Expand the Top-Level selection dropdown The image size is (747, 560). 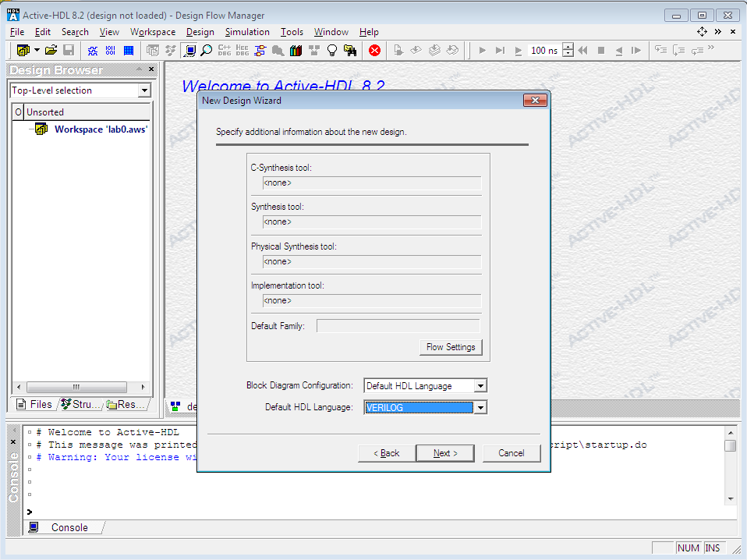click(144, 90)
